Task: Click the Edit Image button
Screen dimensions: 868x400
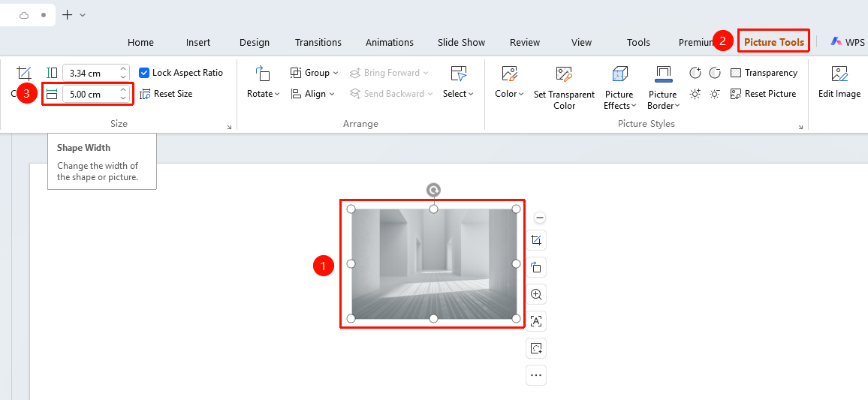Action: 839,83
